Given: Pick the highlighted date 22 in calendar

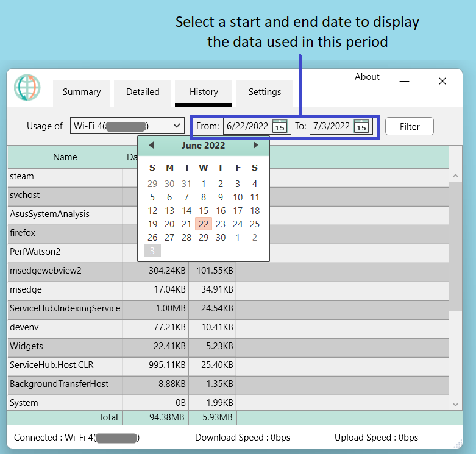Looking at the screenshot, I should click(204, 224).
